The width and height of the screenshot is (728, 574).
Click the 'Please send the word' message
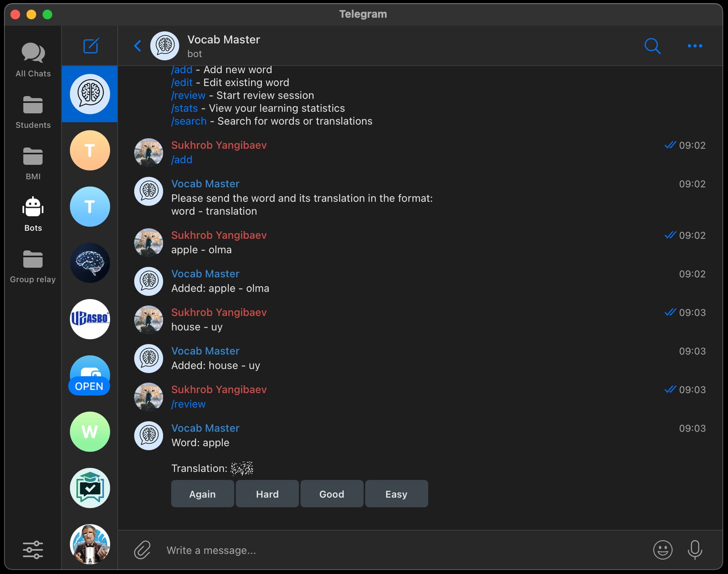(x=302, y=205)
